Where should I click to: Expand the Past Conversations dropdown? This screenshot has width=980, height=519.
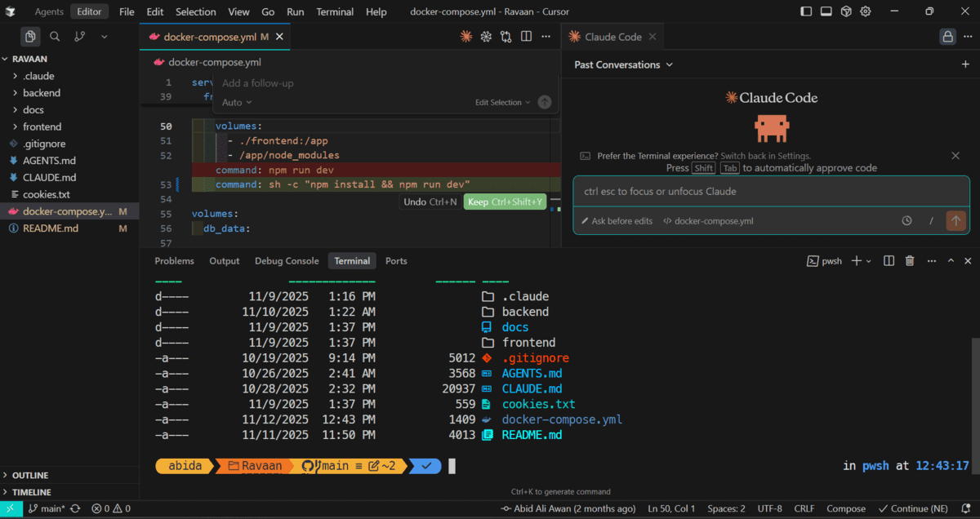pos(622,64)
